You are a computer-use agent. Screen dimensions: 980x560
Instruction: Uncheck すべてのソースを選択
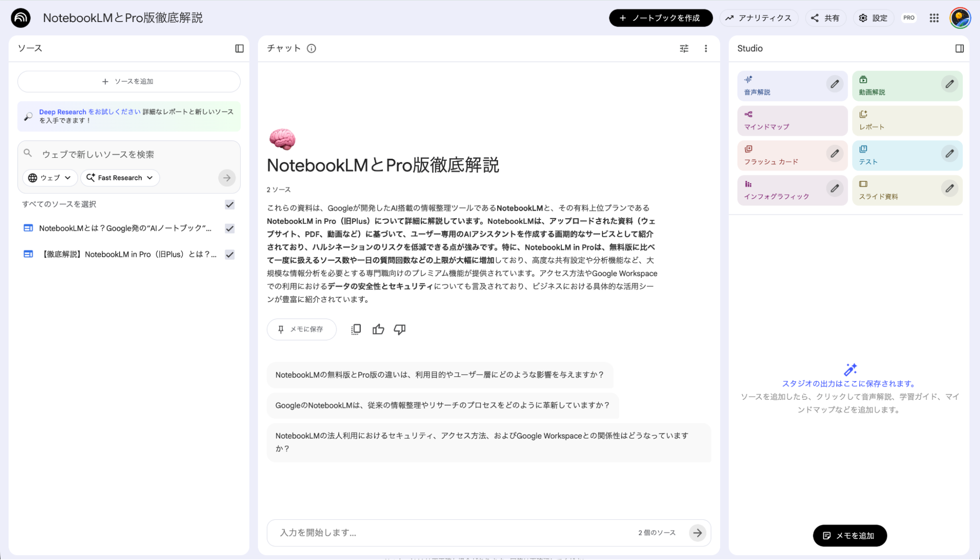click(x=229, y=205)
